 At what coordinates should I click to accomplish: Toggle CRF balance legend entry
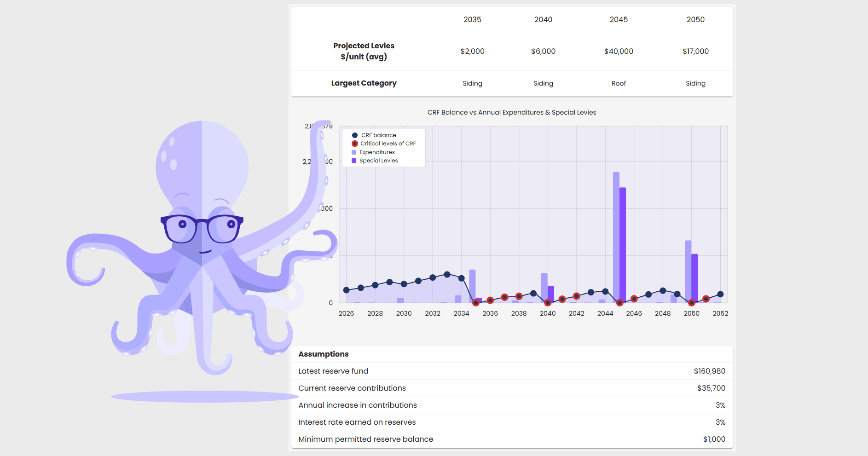[x=374, y=135]
